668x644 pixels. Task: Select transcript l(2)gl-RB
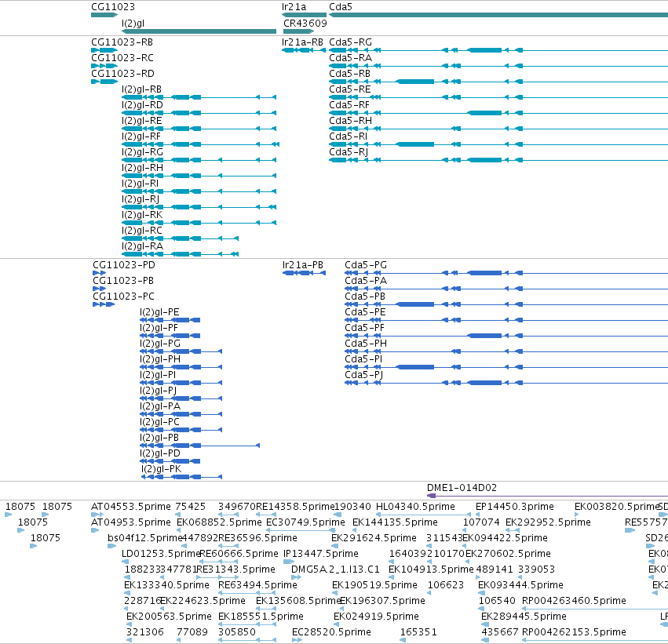[x=141, y=89]
